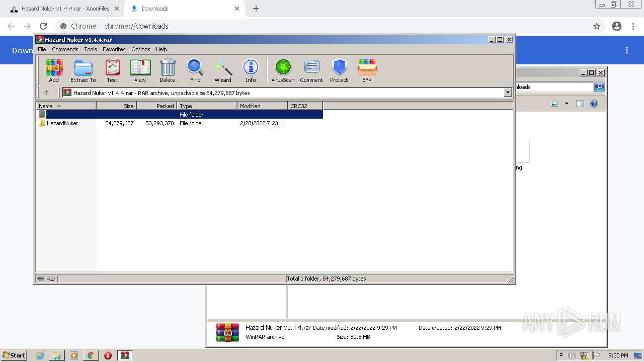Screen dimensions: 644x362
Task: Open Explorer help question icon
Action: click(x=594, y=104)
